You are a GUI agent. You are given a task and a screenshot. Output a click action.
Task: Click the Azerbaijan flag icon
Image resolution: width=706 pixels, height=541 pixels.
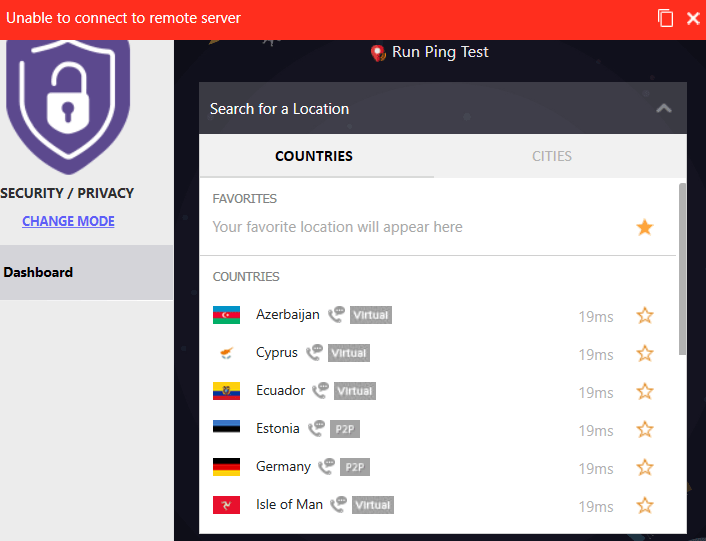(226, 315)
